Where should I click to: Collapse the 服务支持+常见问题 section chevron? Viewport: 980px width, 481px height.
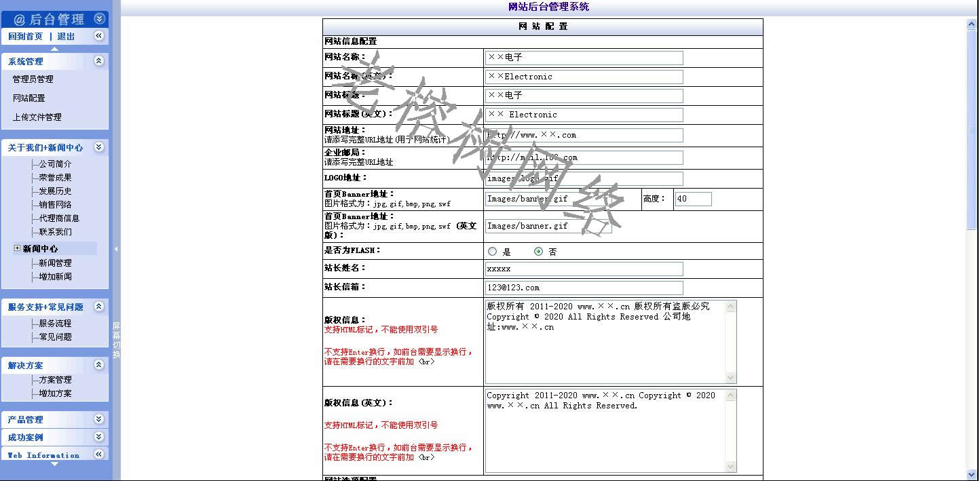(99, 307)
